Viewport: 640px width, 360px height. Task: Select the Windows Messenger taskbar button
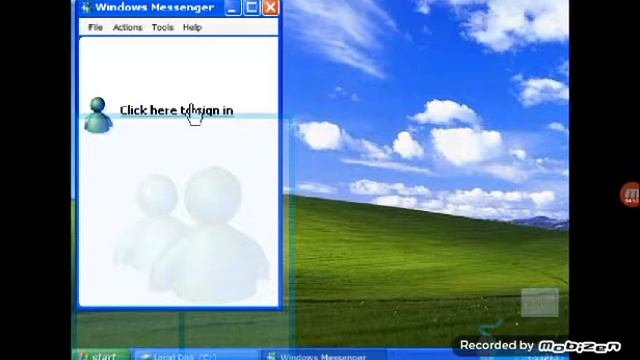324,356
